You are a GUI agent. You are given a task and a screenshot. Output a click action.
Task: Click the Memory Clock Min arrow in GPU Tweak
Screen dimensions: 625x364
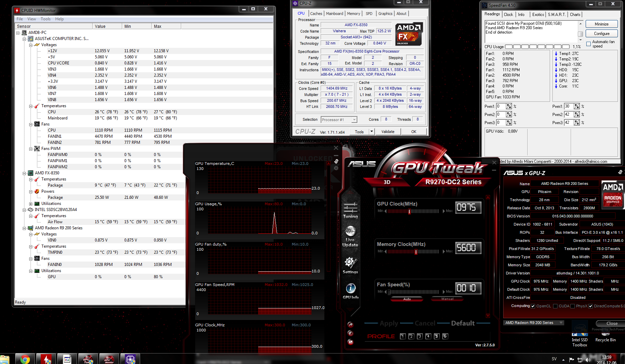click(x=385, y=251)
